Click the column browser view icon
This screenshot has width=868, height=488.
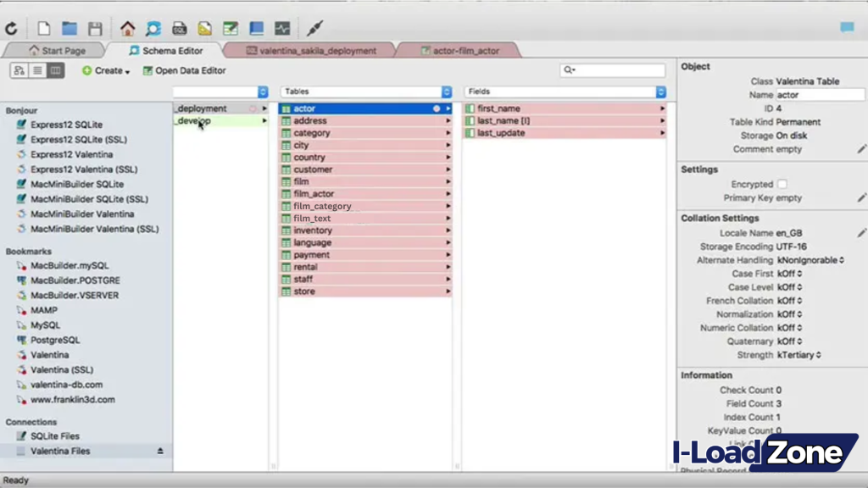(54, 69)
